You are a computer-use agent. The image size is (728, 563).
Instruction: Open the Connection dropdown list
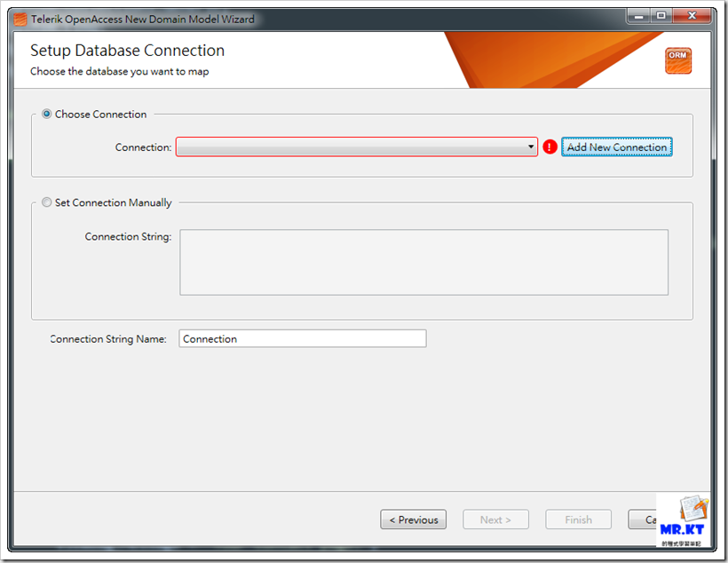357,147
